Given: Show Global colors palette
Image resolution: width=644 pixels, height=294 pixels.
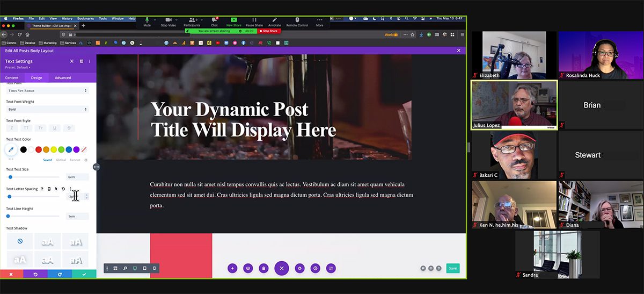Looking at the screenshot, I should (x=61, y=160).
